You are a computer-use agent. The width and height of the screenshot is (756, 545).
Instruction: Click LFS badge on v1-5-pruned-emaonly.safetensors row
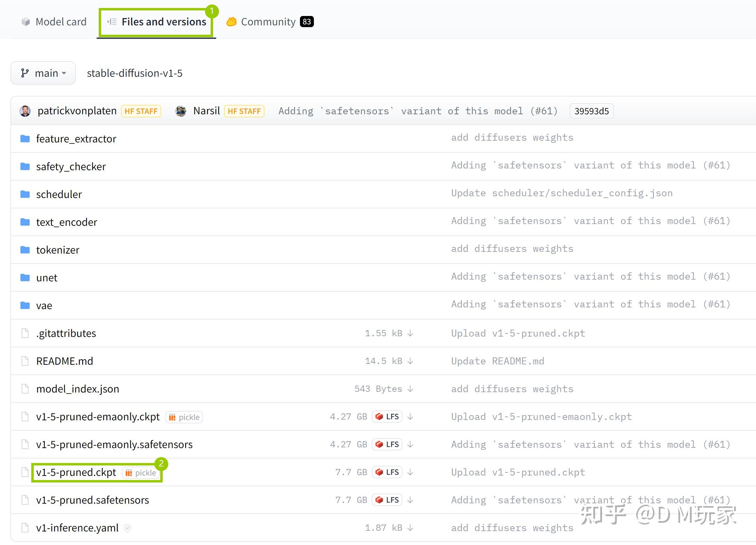pos(387,444)
